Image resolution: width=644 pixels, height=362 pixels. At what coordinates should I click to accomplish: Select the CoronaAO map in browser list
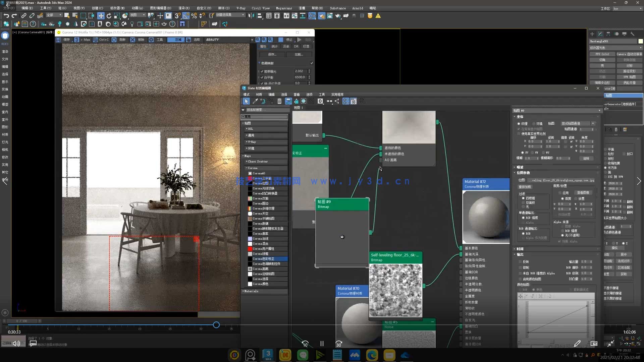[259, 173]
